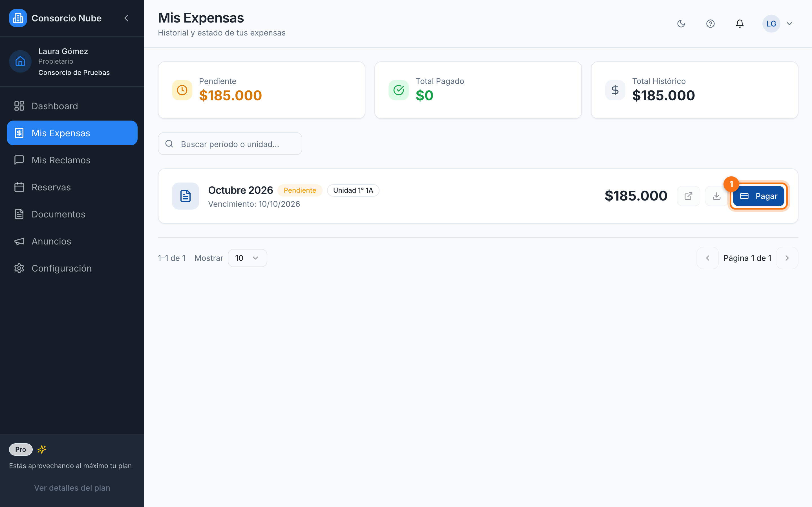
Task: Click the Pendiente clock icon
Action: click(x=182, y=90)
